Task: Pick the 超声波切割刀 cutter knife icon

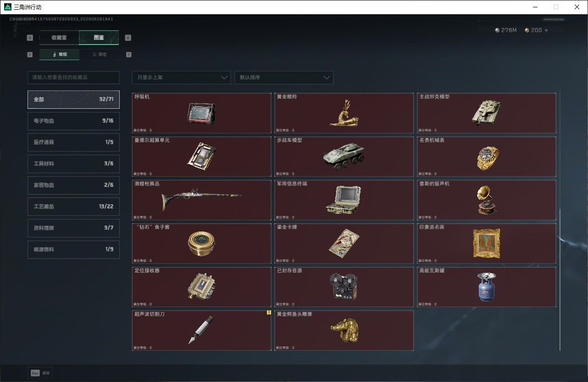Action: (x=201, y=330)
